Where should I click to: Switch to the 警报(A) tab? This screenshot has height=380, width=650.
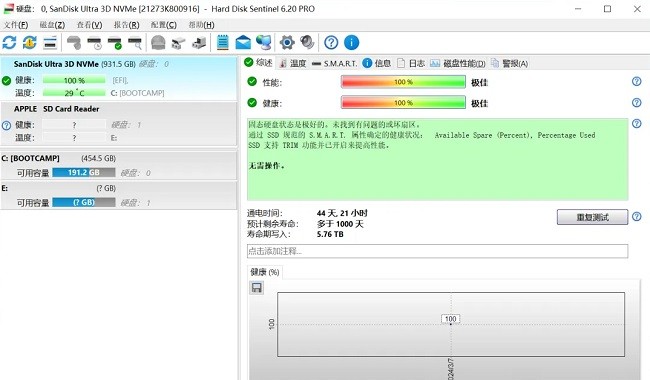coord(509,63)
